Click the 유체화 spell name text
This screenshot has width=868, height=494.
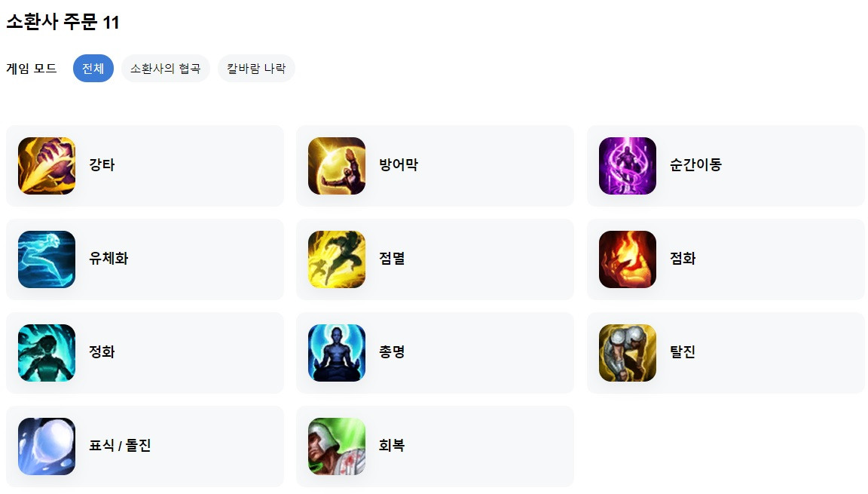coord(108,258)
